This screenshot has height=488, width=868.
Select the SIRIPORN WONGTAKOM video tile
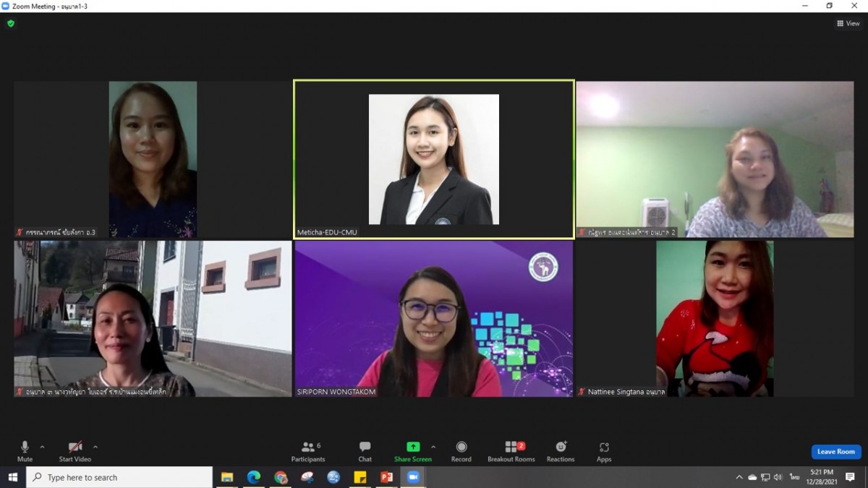[x=434, y=319]
